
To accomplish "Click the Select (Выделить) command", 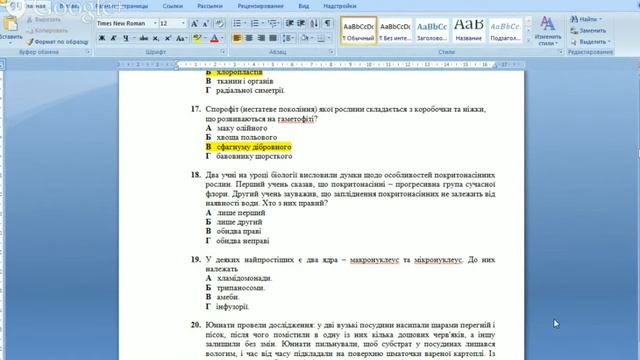I will tap(590, 42).
